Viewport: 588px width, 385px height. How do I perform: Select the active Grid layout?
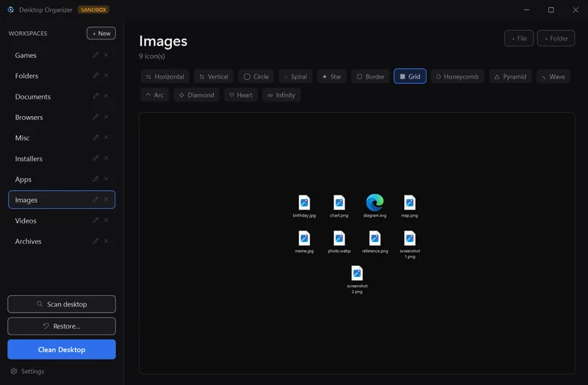[x=410, y=76]
